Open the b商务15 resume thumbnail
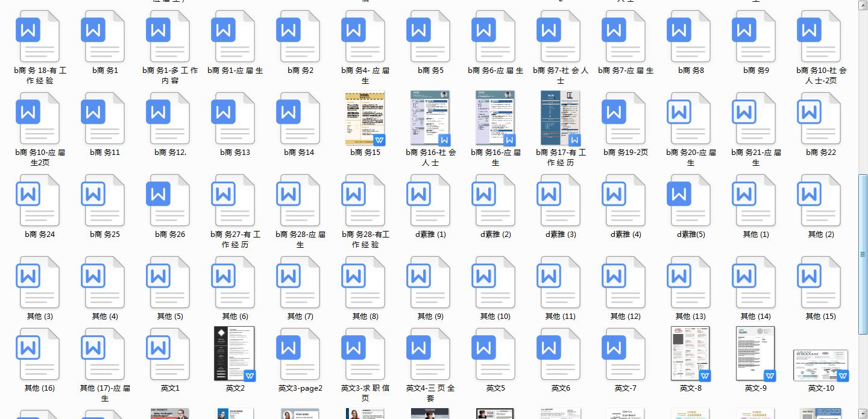Screen dimensions: 868x419 (365, 118)
